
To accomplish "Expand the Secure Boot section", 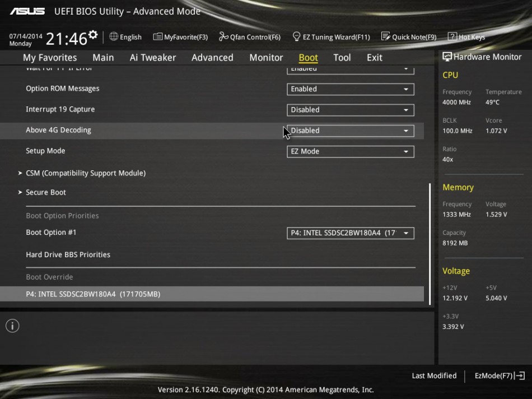I will 46,192.
